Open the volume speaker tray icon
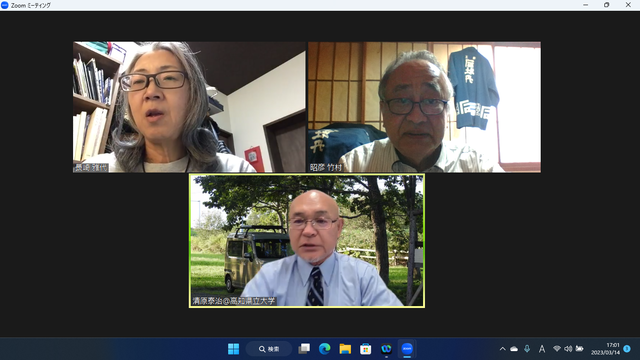This screenshot has height=360, width=640. tap(568, 349)
